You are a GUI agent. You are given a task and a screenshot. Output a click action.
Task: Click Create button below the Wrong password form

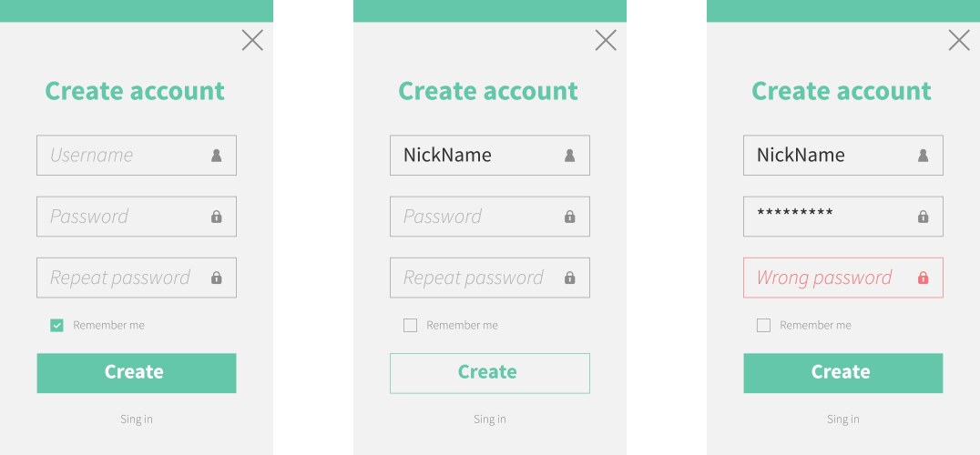tap(843, 373)
